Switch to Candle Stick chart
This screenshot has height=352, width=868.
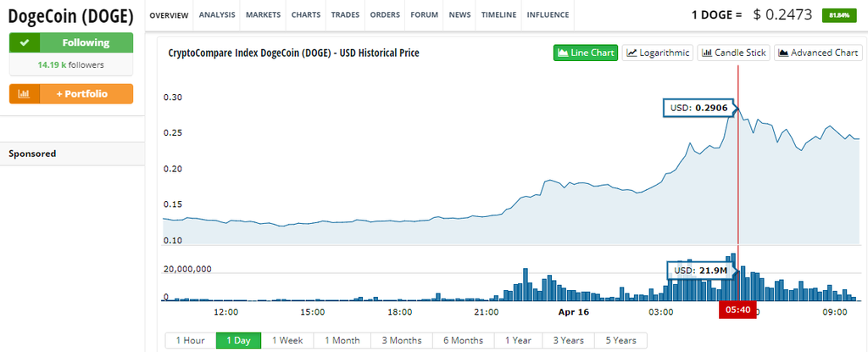click(733, 53)
